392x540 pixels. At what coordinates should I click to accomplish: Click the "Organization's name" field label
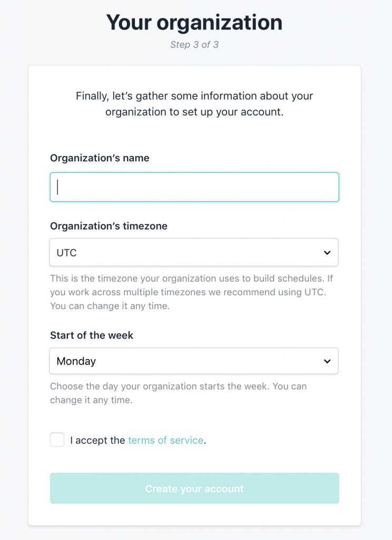click(100, 158)
